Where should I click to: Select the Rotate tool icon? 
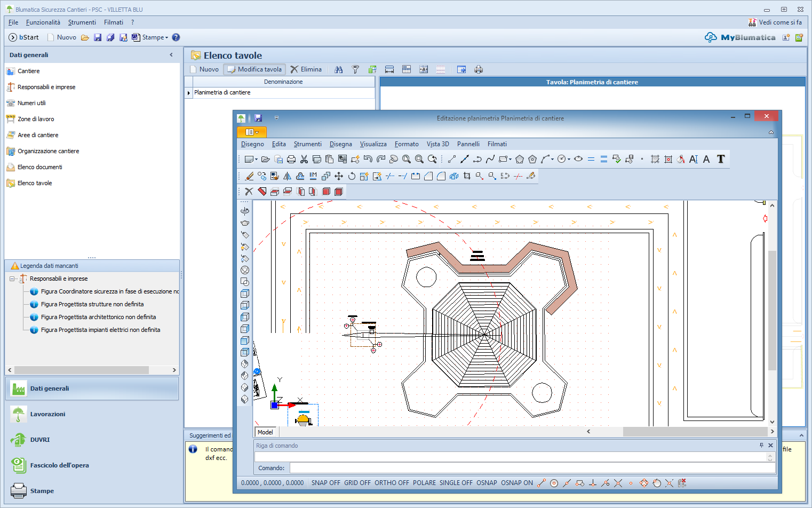pos(352,176)
